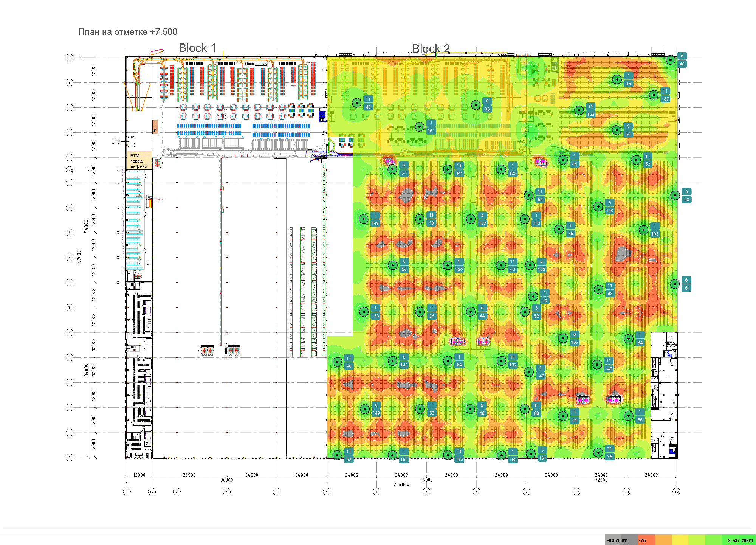Click access point marker labeled 1 / 40
The width and height of the screenshot is (756, 545).
pyautogui.click(x=533, y=296)
